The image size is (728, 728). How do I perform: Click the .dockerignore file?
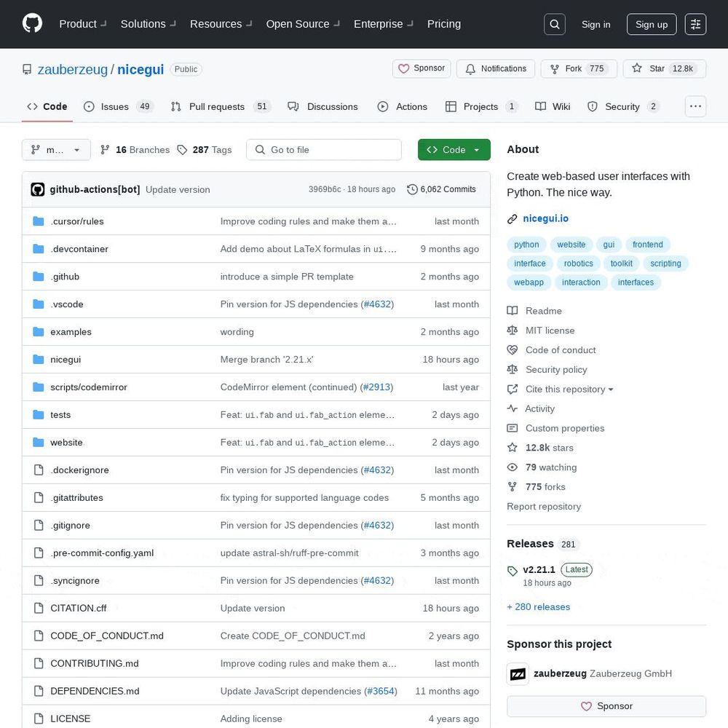pyautogui.click(x=79, y=470)
